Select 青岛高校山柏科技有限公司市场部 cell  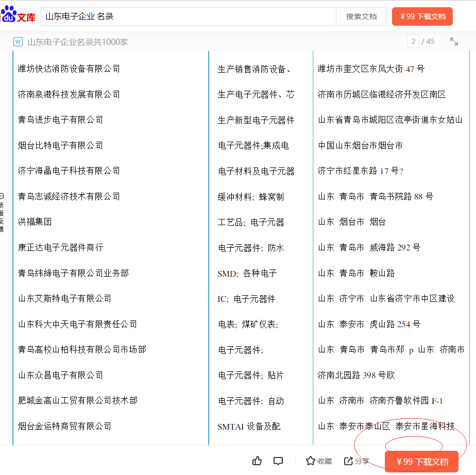pos(82,350)
